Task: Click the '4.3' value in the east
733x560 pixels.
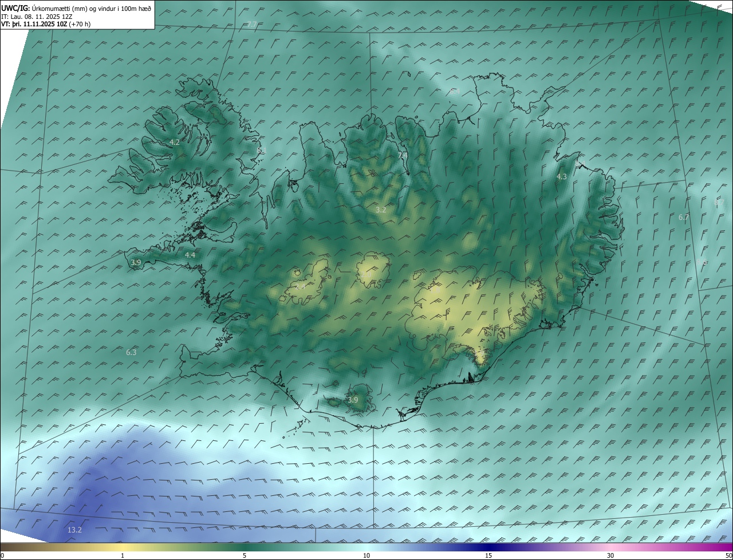Action: (x=562, y=177)
